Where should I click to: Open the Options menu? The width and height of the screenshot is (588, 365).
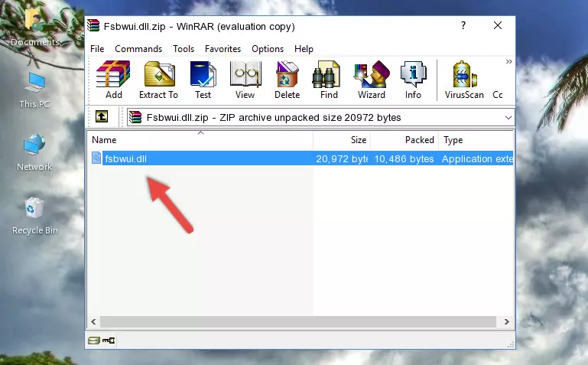[x=268, y=49]
